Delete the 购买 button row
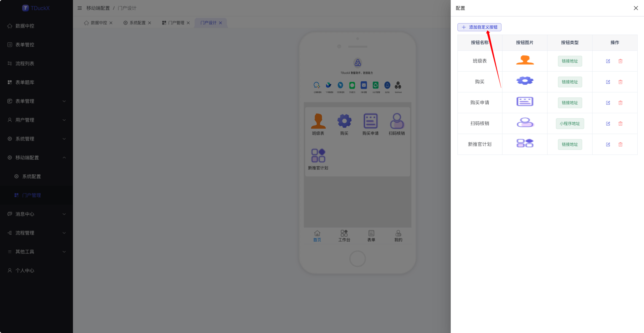Screen dimensions: 644x333 620,82
